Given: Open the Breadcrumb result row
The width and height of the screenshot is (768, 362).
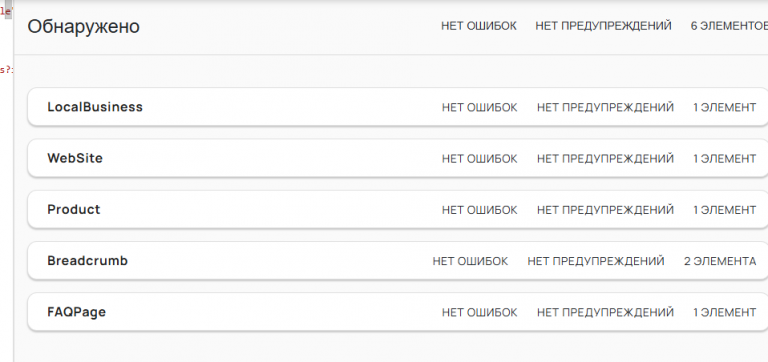Looking at the screenshot, I should pos(398,261).
